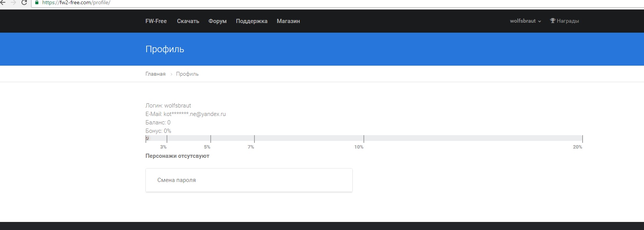Click the bonus progress handle at zero
This screenshot has height=230, width=644.
click(x=147, y=138)
